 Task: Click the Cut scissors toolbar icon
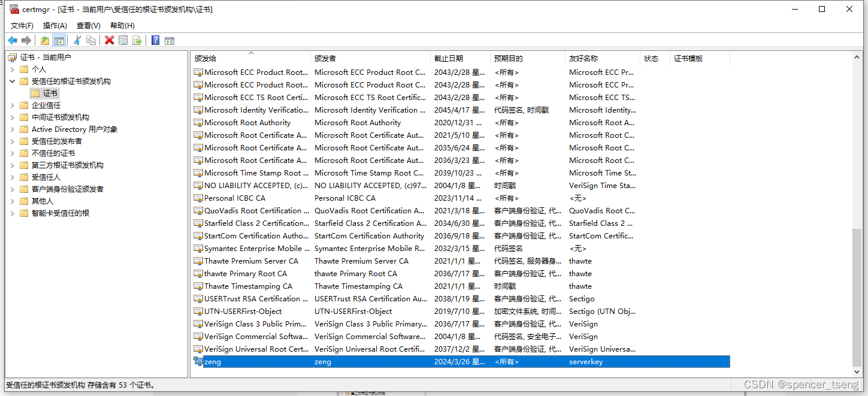click(77, 40)
